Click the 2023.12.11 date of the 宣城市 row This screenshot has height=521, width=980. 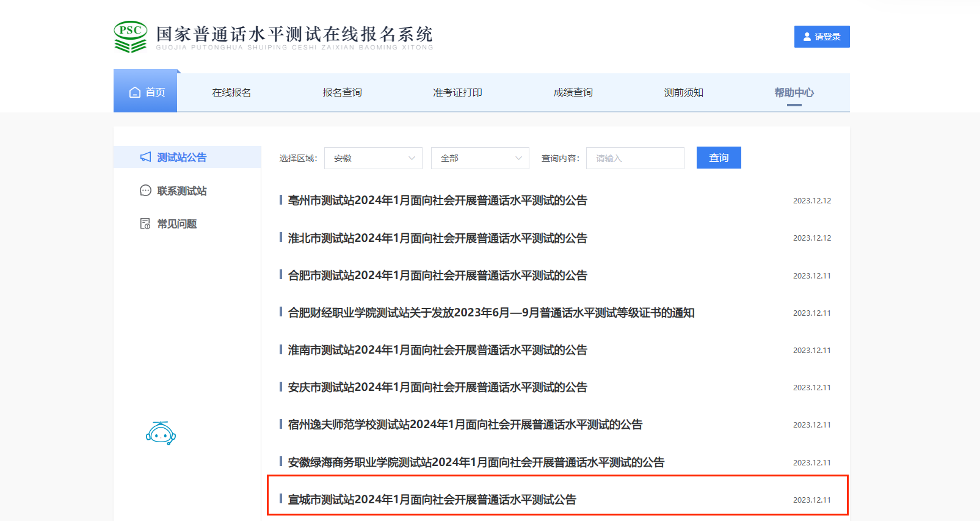pos(811,500)
